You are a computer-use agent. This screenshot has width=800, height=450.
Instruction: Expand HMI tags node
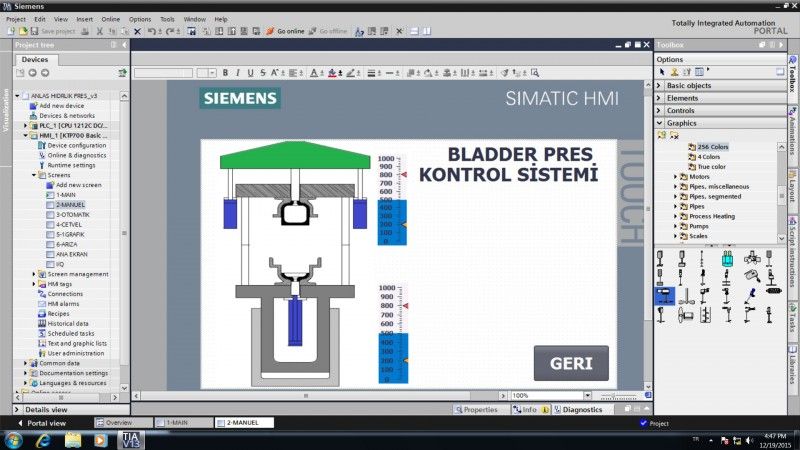click(34, 284)
